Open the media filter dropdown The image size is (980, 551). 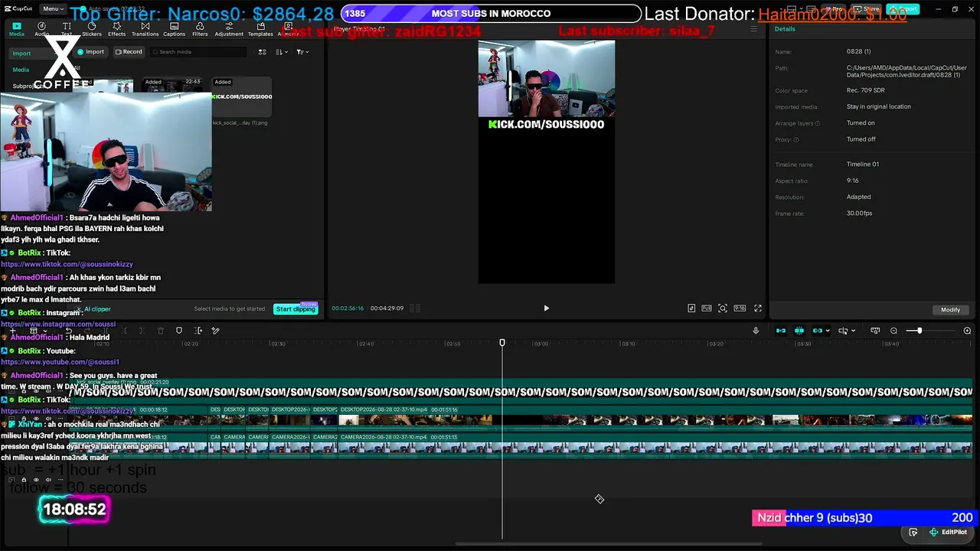(302, 52)
